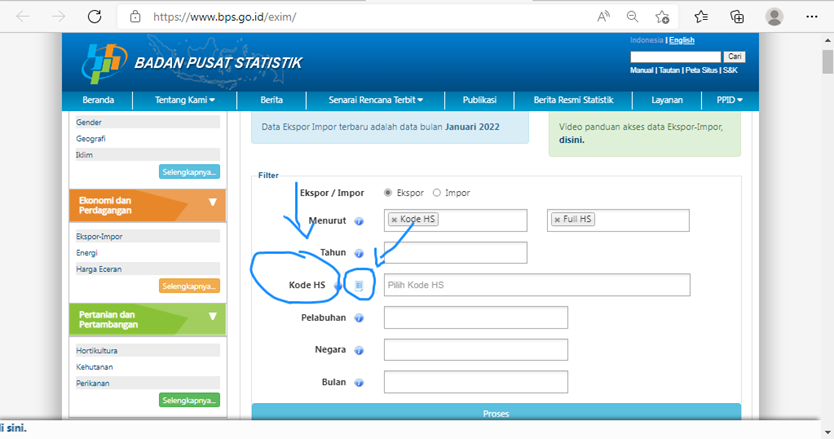Open Berita Resmi Statistik menu item

(x=573, y=100)
